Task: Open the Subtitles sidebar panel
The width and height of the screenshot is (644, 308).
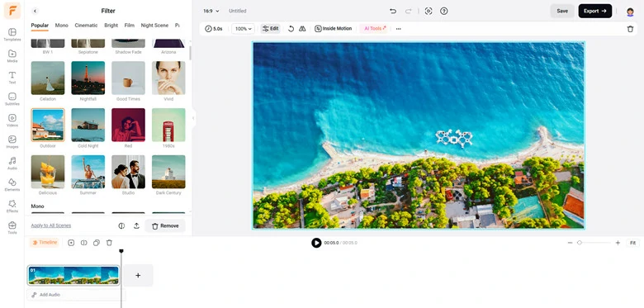Action: click(x=12, y=98)
